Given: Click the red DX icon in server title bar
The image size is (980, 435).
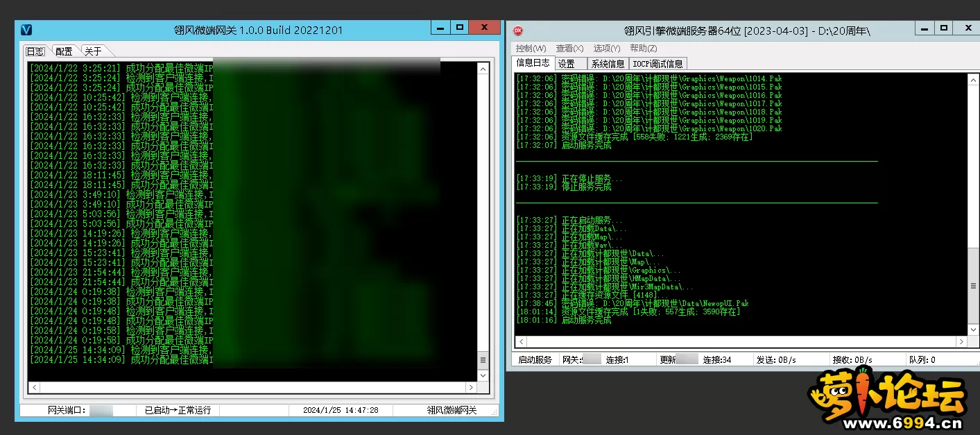Looking at the screenshot, I should [x=517, y=31].
